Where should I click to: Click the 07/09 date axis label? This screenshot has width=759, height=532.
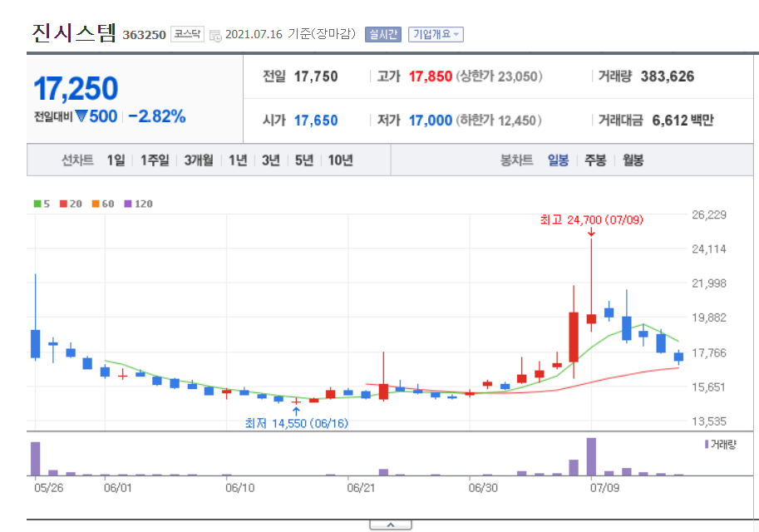(604, 488)
